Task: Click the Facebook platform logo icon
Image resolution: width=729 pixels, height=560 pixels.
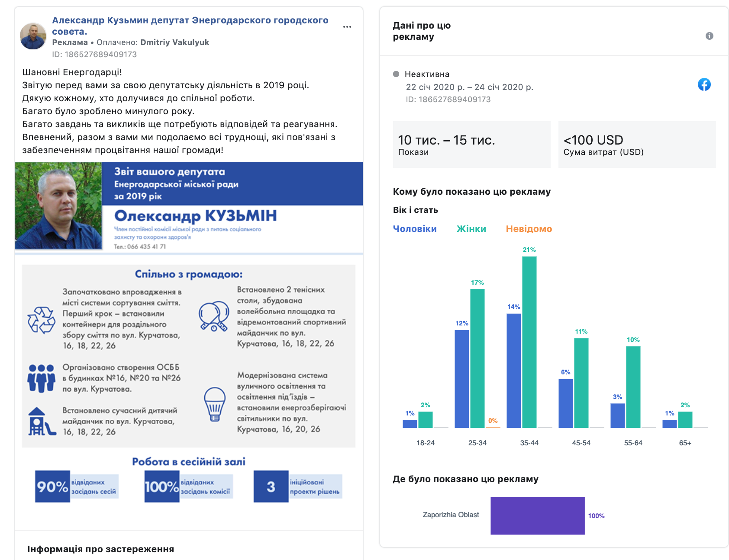Action: pos(704,84)
